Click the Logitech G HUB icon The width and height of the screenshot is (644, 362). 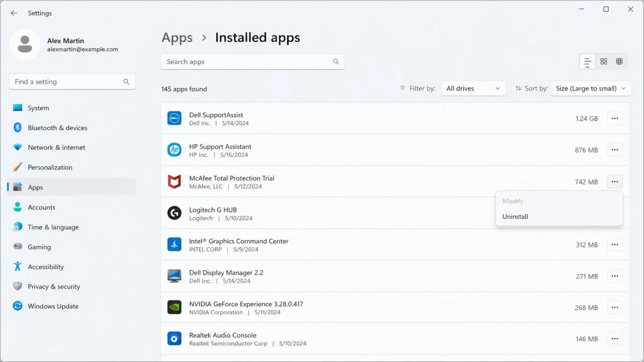click(x=174, y=213)
